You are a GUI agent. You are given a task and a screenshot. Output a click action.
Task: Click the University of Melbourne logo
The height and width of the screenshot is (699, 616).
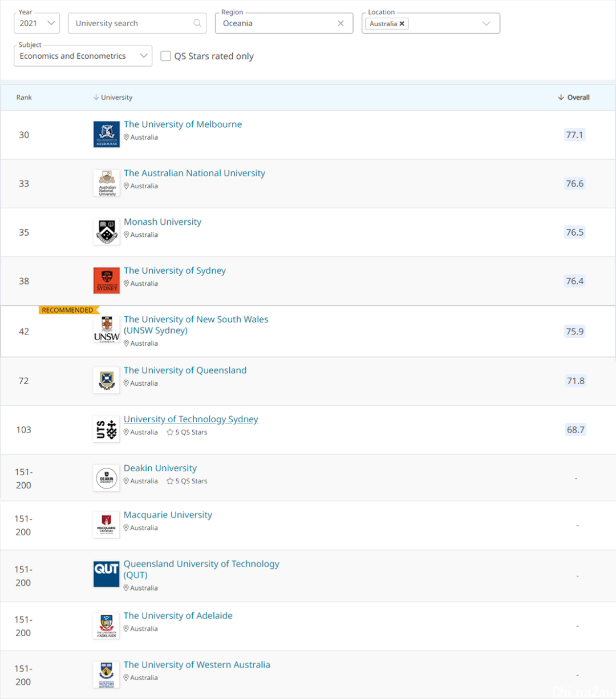pyautogui.click(x=107, y=135)
